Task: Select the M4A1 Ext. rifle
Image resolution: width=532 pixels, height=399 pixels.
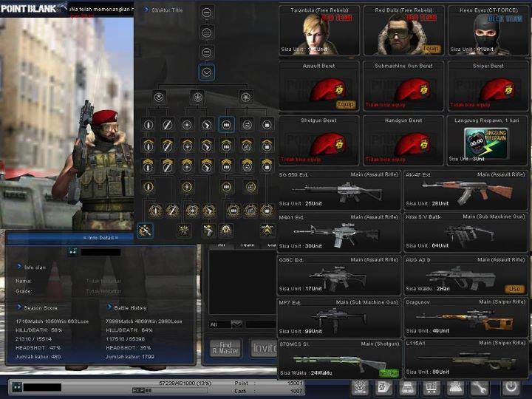Action: [x=339, y=233]
